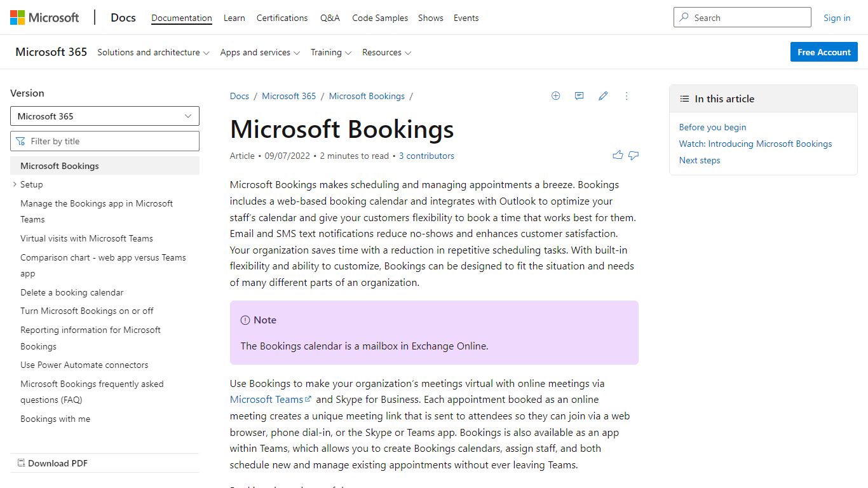
Task: Open the feedback comment icon
Action: pos(579,96)
